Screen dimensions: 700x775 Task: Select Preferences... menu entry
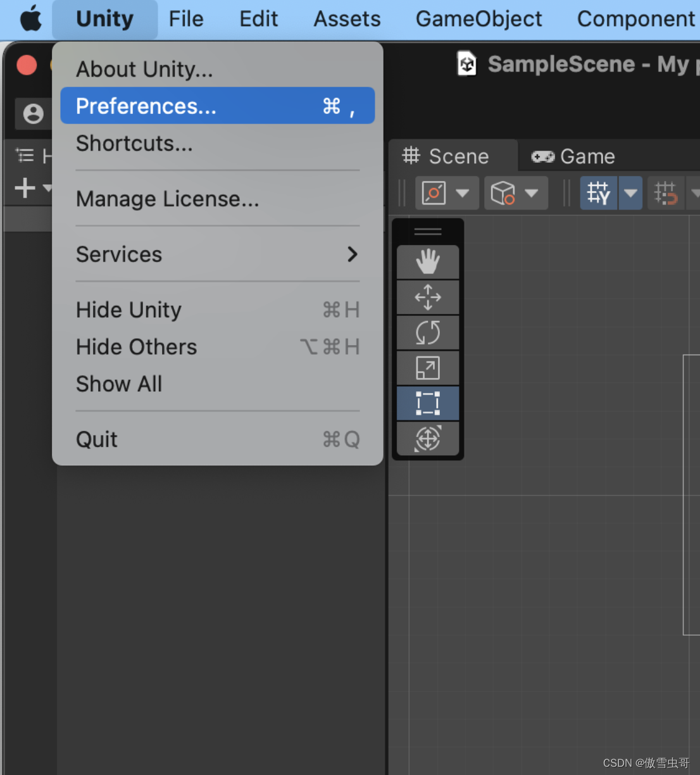pos(217,105)
